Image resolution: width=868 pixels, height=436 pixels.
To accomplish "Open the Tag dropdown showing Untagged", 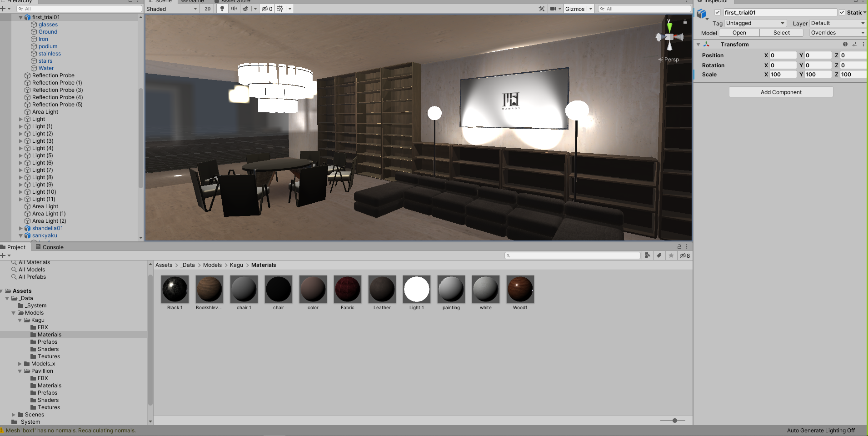I will [755, 23].
